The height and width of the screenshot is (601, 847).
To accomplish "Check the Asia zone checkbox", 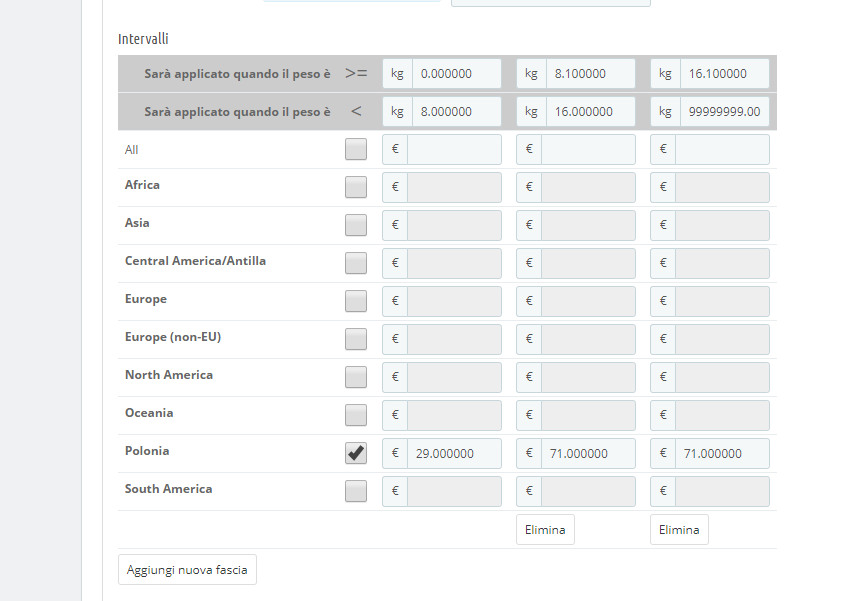I will (356, 225).
